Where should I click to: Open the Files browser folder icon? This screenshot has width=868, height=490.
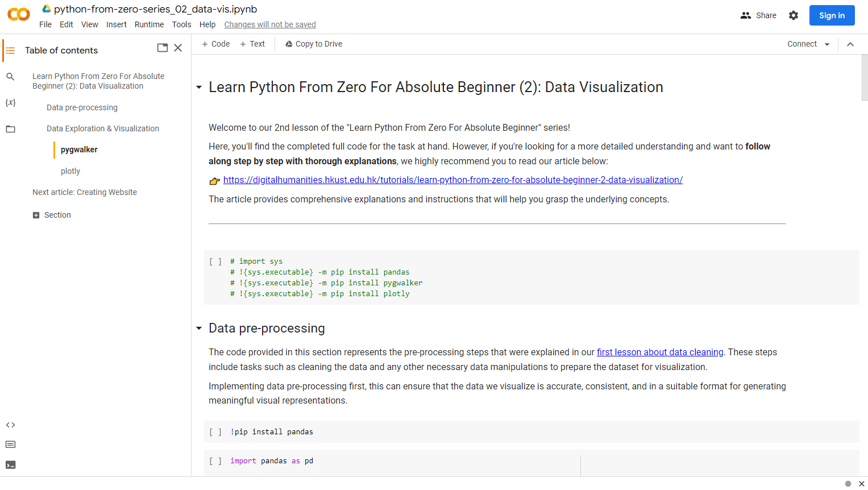pyautogui.click(x=10, y=128)
